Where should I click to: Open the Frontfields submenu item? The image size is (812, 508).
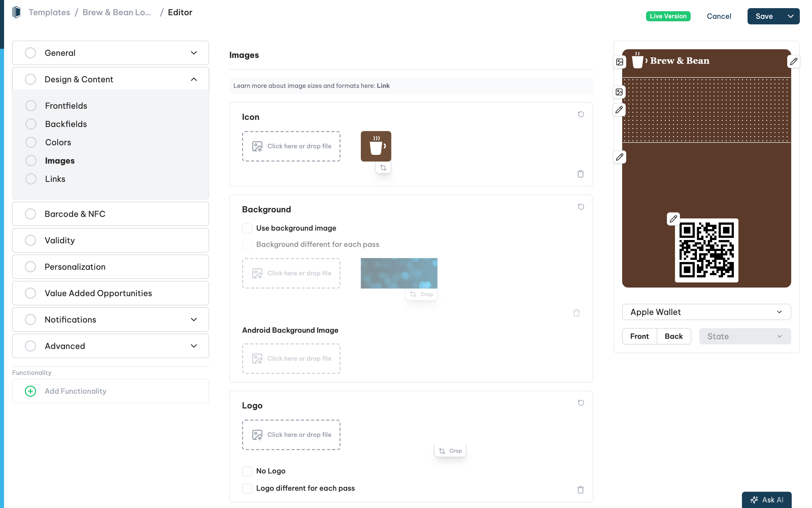pyautogui.click(x=66, y=106)
